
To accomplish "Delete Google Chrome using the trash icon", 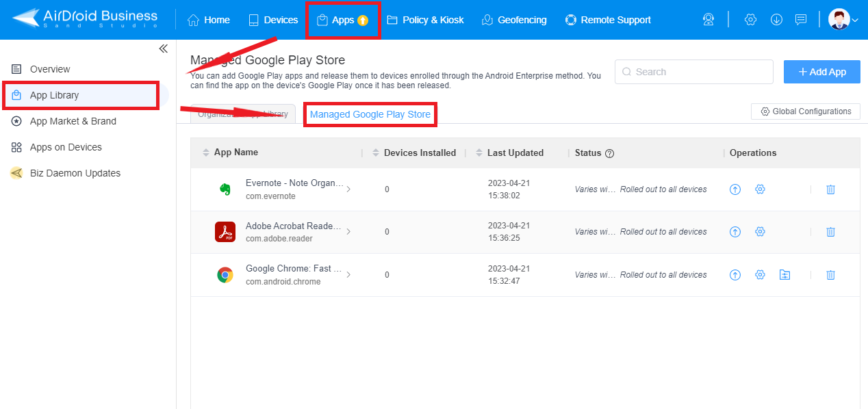I will [x=830, y=274].
